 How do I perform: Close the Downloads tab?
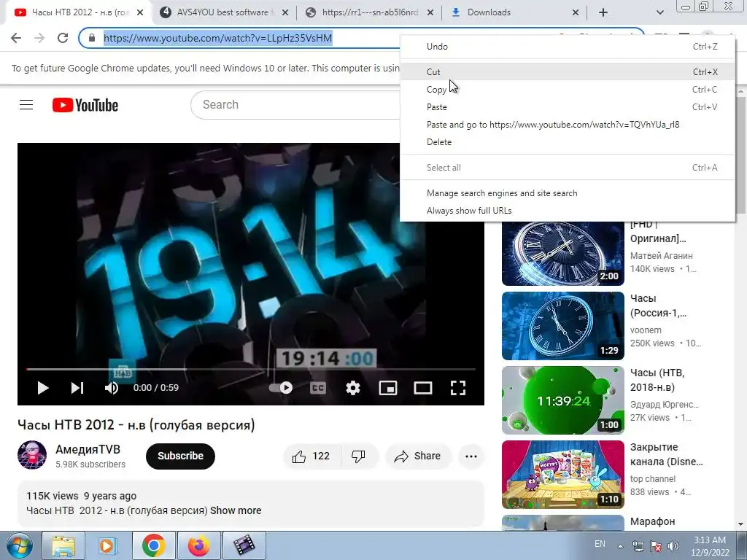point(576,13)
